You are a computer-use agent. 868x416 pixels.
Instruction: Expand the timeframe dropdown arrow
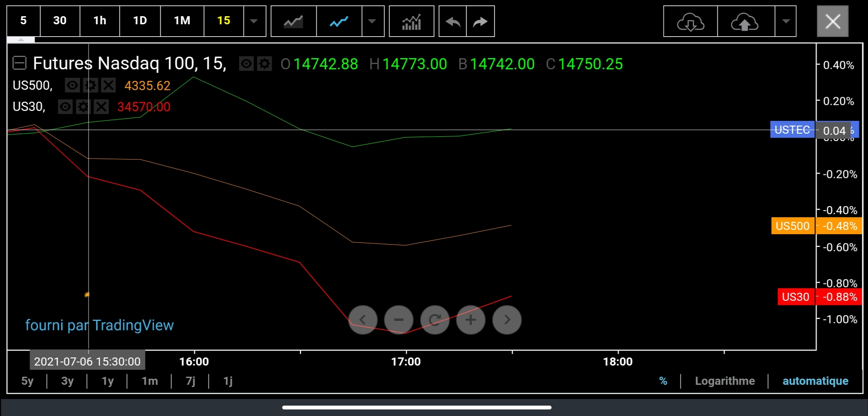254,22
